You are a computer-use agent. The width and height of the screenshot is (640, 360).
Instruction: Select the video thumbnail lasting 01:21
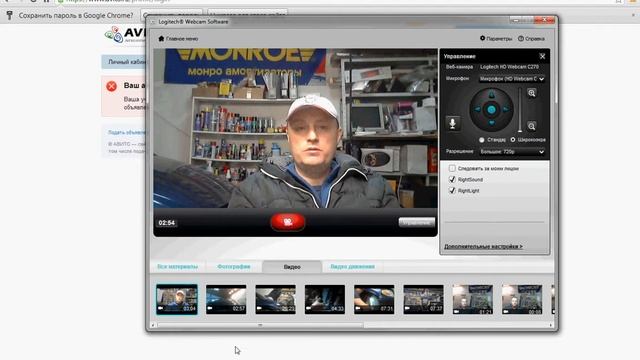pyautogui.click(x=473, y=299)
